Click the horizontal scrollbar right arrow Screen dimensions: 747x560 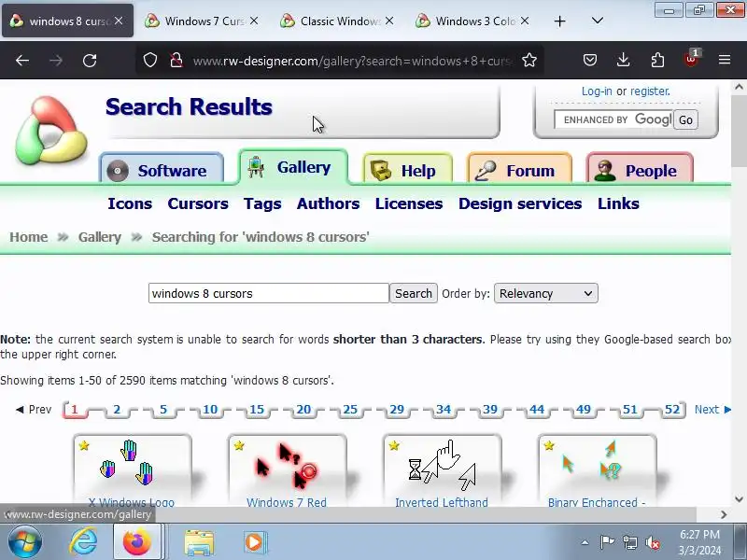[724, 514]
